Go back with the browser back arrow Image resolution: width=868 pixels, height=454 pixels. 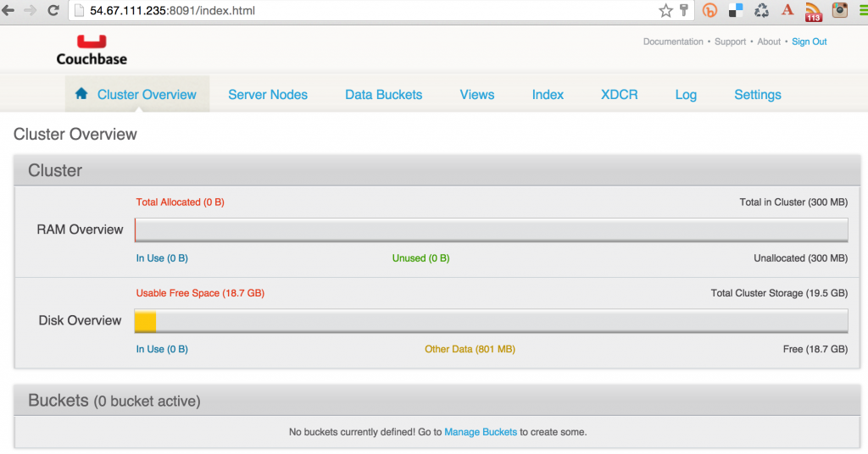coord(8,10)
